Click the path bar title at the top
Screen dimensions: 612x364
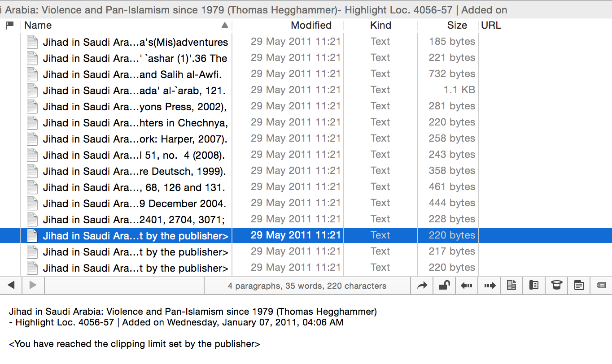point(254,10)
